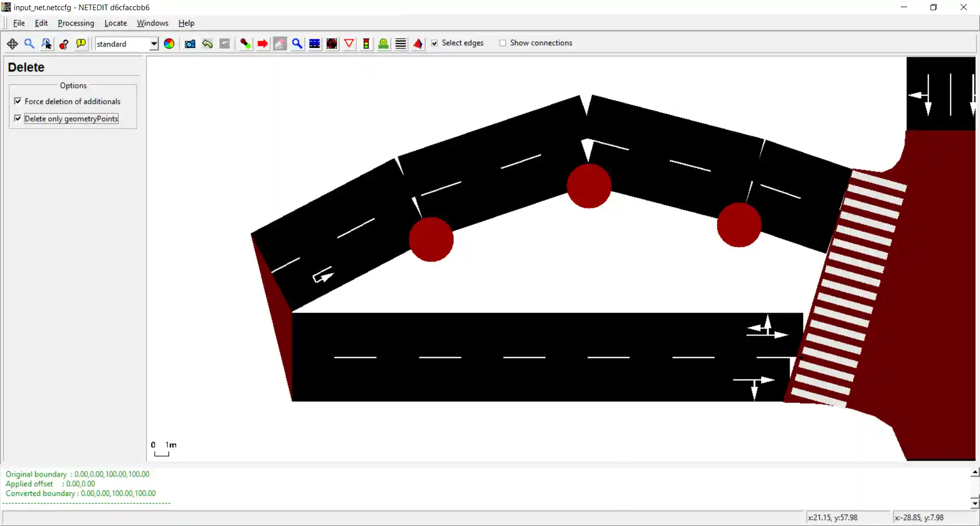
Task: Toggle Force deletion of additionals checkbox
Action: tap(18, 101)
